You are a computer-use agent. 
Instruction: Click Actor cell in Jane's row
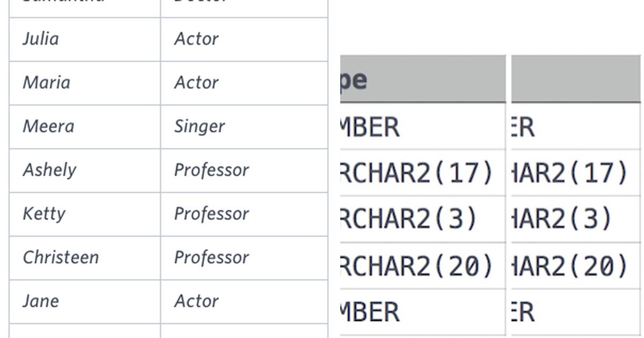(244, 302)
